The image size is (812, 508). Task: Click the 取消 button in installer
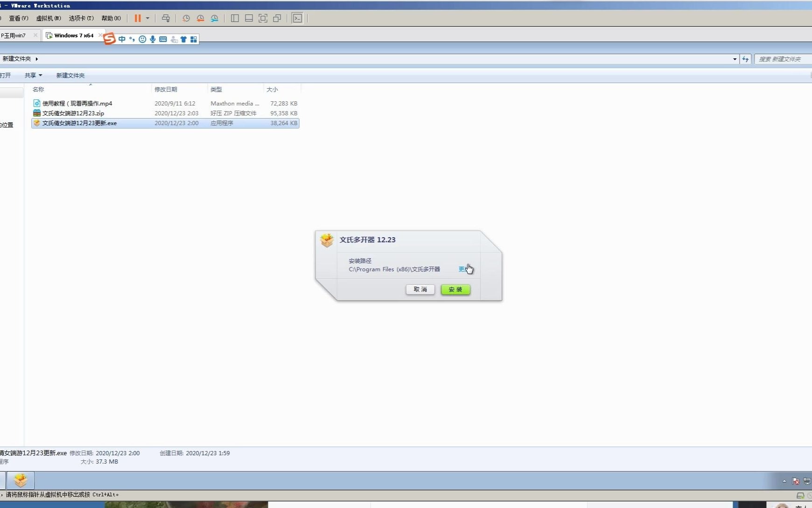point(420,289)
